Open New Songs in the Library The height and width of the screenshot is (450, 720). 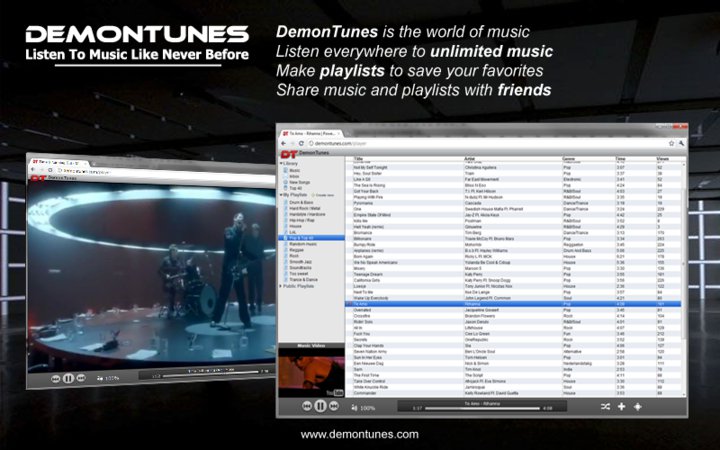coord(299,182)
